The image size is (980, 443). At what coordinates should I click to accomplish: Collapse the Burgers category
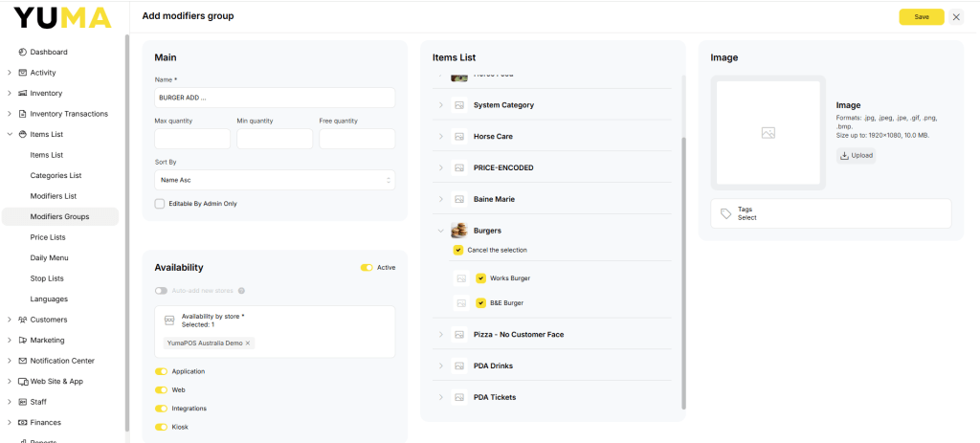pyautogui.click(x=440, y=231)
